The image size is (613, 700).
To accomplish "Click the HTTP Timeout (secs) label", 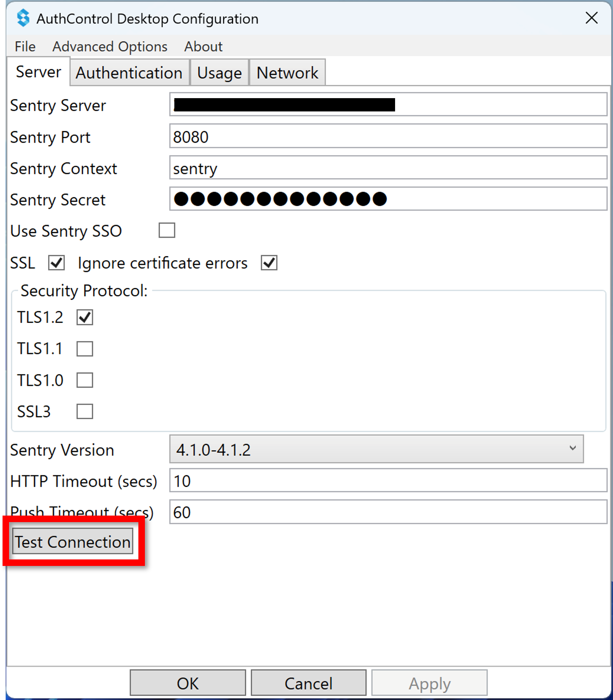I will pyautogui.click(x=84, y=481).
